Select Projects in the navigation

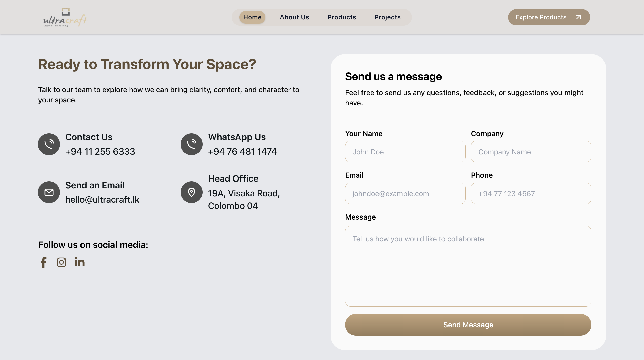click(387, 17)
